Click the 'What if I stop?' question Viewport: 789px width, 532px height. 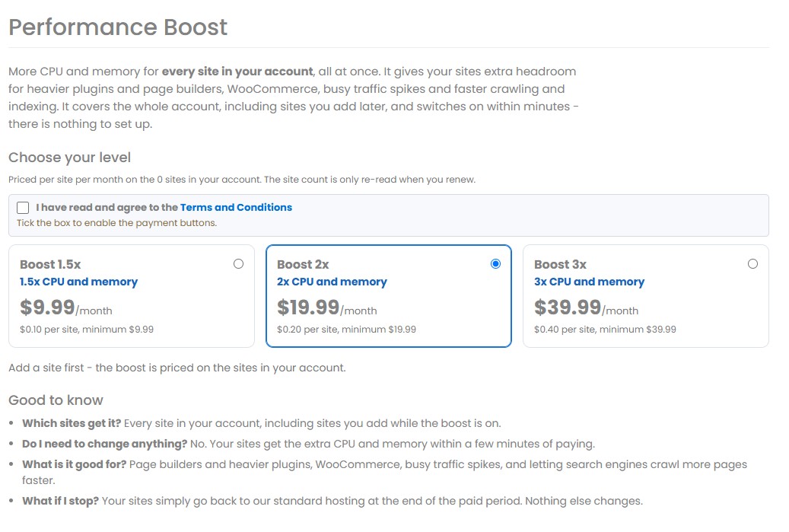pos(60,502)
